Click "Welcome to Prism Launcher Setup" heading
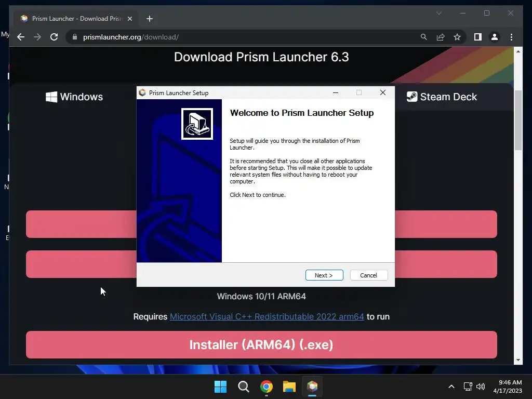532x399 pixels. point(302,113)
